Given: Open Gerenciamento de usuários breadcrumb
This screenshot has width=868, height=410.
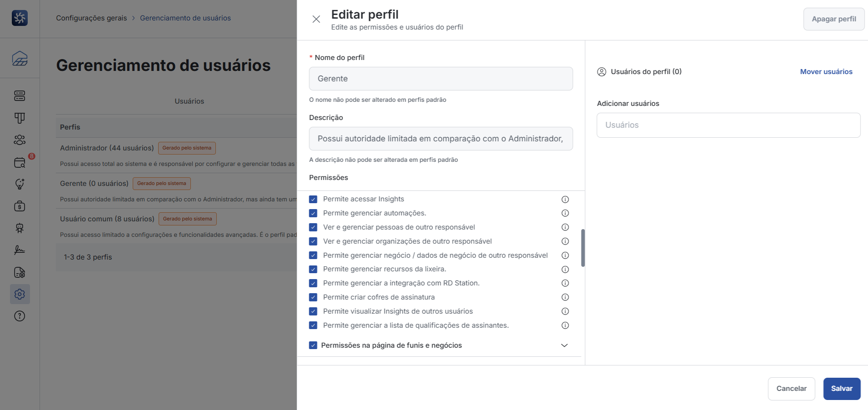Looking at the screenshot, I should (185, 18).
